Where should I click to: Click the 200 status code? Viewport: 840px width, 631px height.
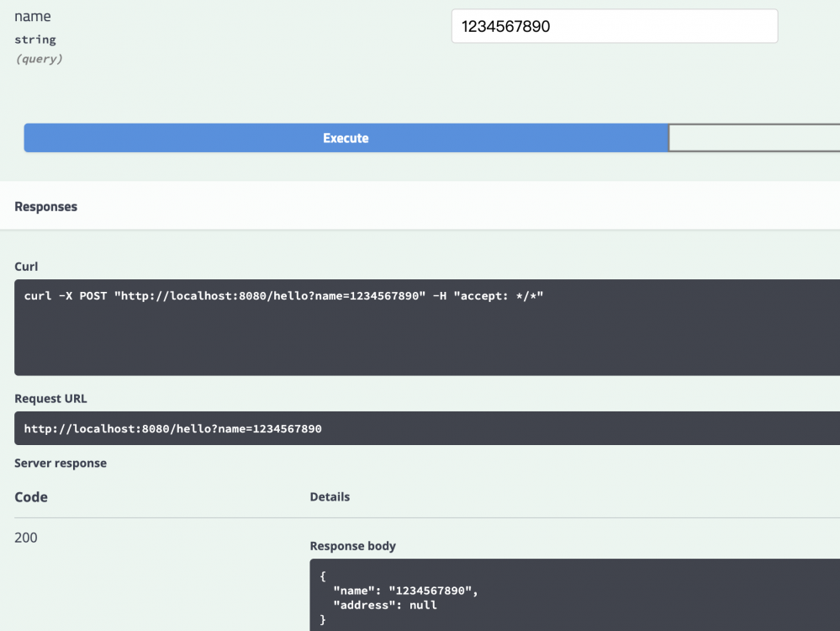(x=26, y=538)
